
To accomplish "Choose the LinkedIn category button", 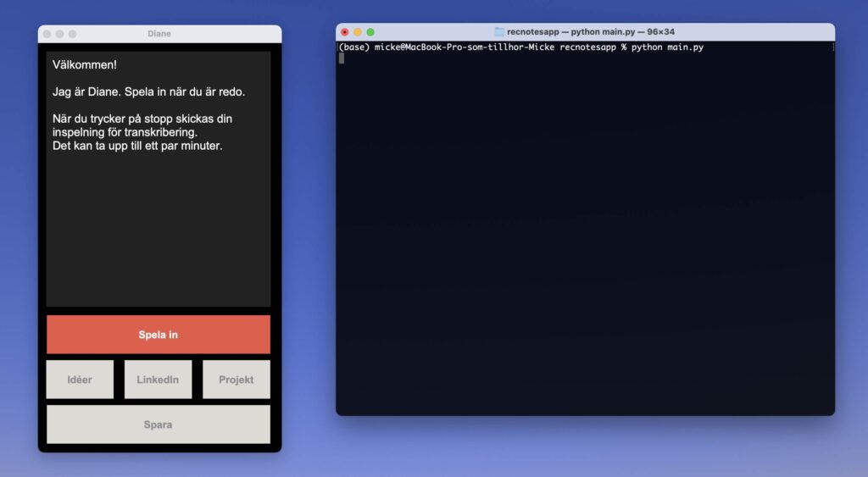I will pos(159,380).
